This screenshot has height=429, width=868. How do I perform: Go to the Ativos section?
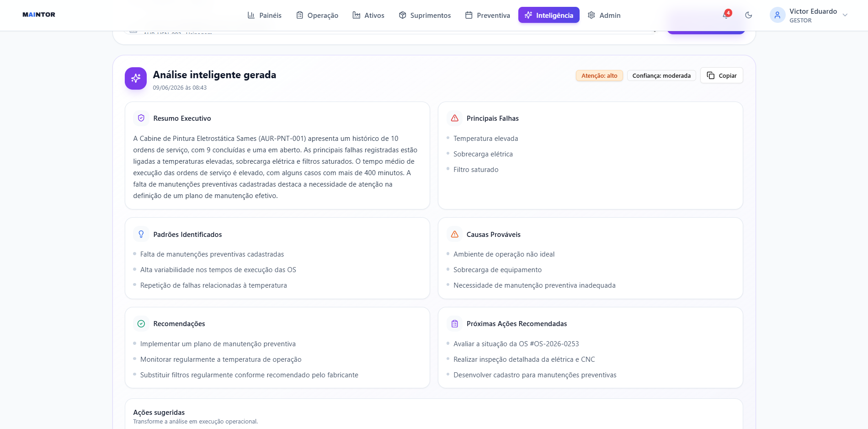pos(368,15)
